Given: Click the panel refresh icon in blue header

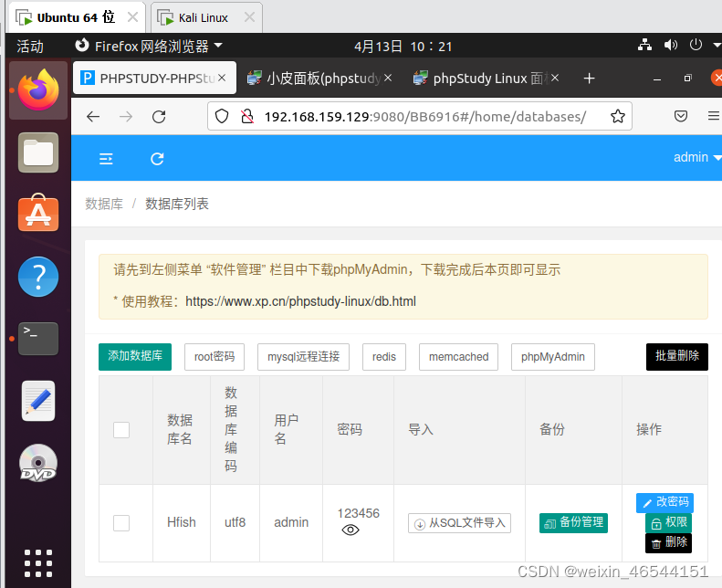Looking at the screenshot, I should pyautogui.click(x=157, y=159).
